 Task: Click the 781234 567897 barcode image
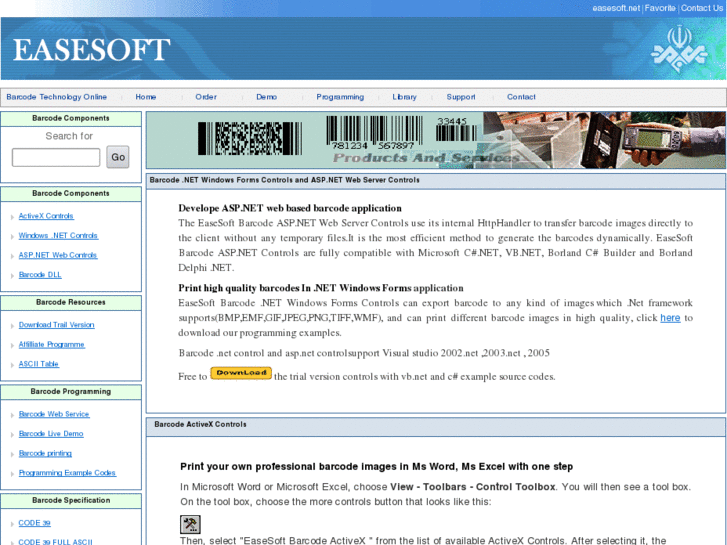pyautogui.click(x=374, y=133)
